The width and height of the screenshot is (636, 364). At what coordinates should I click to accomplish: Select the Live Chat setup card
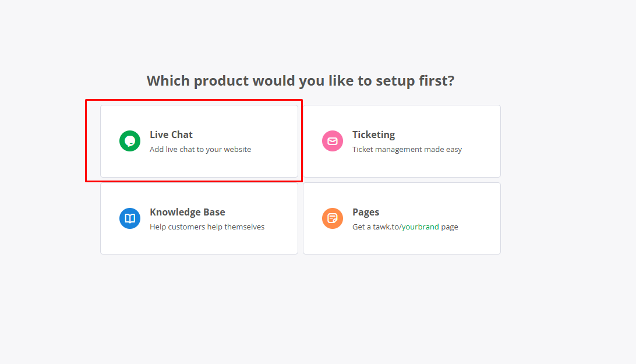pyautogui.click(x=199, y=141)
